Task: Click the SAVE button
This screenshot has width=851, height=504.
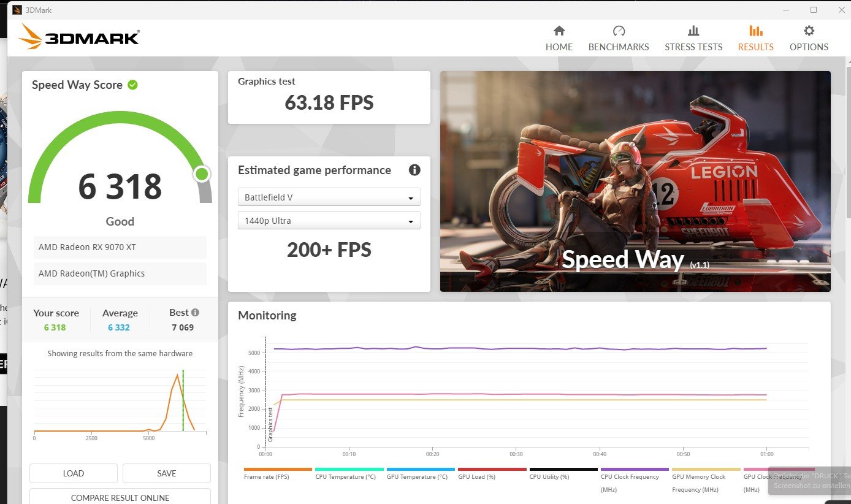Action: 167,473
